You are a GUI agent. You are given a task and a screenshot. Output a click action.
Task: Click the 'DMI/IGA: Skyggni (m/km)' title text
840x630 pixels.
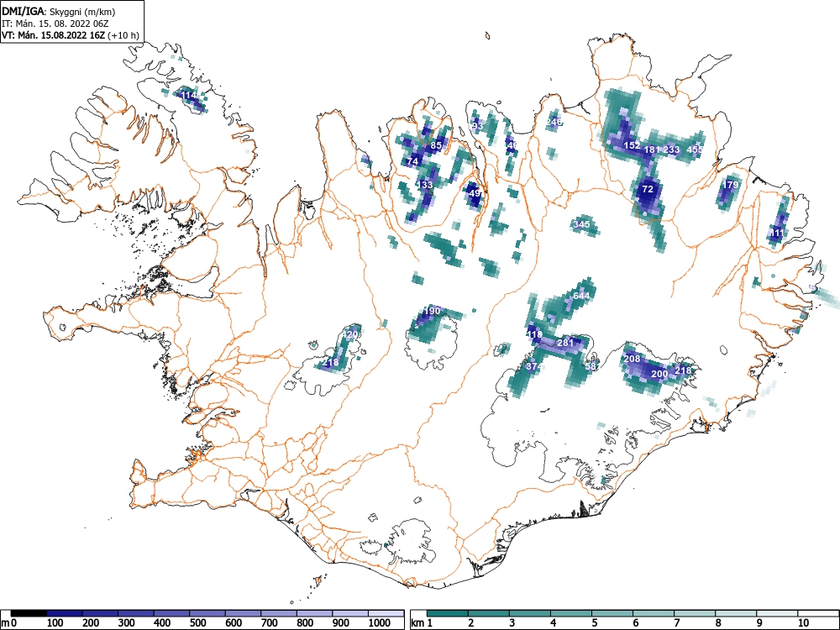click(59, 11)
